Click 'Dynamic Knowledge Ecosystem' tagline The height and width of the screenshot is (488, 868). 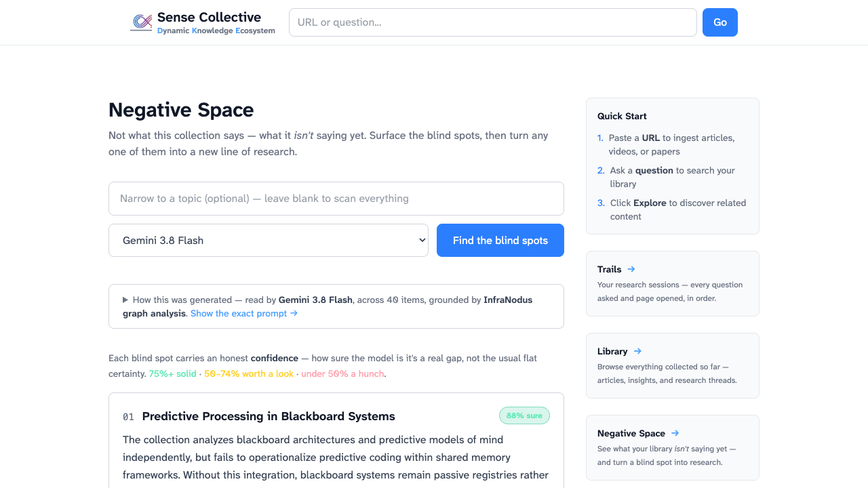[x=216, y=30]
